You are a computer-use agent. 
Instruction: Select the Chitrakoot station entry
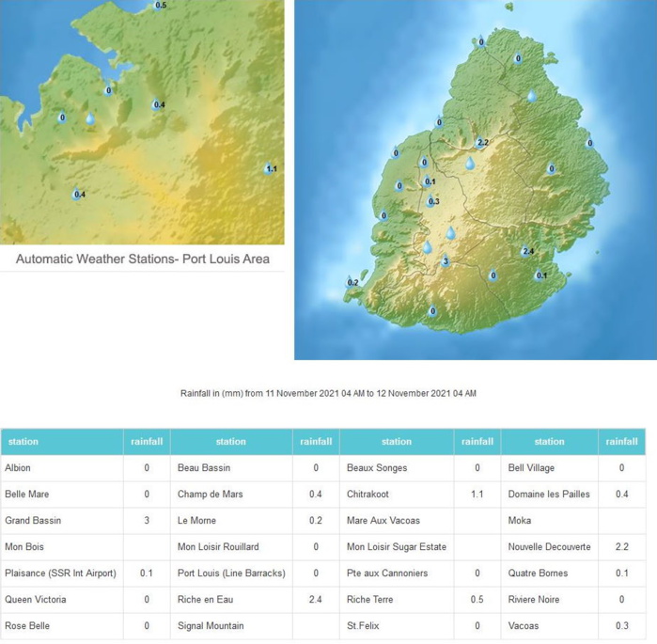396,494
